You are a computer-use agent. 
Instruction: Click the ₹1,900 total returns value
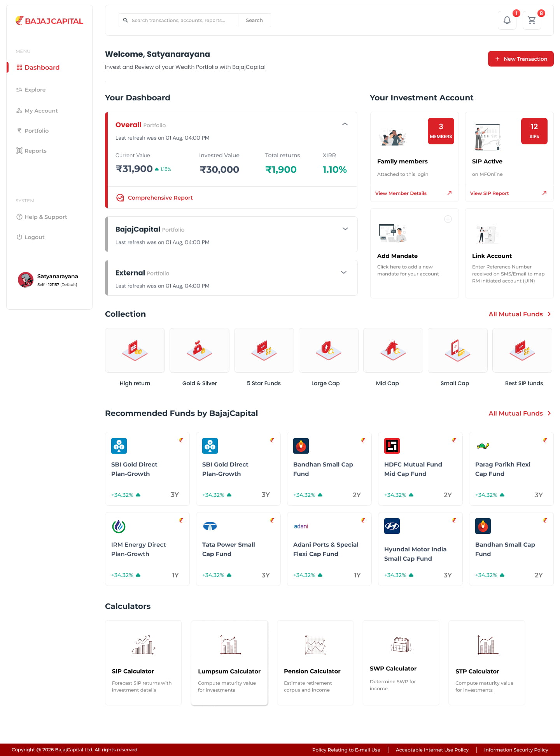coord(281,169)
